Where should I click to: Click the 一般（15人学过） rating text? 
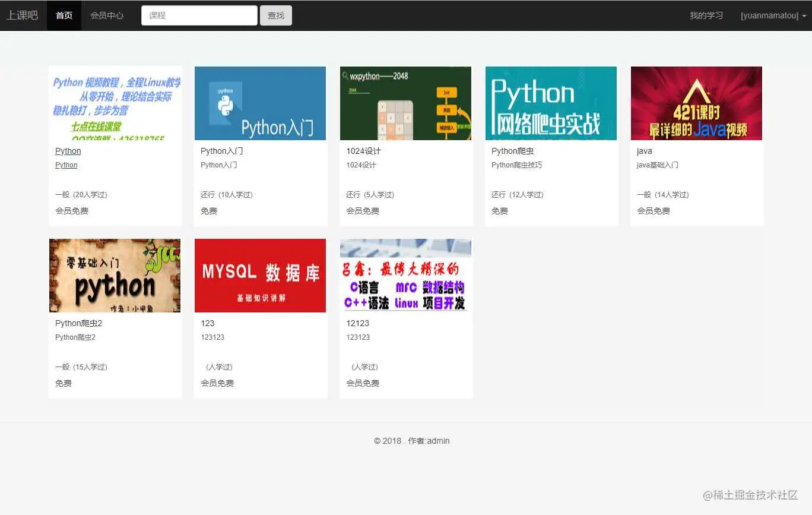81,367
